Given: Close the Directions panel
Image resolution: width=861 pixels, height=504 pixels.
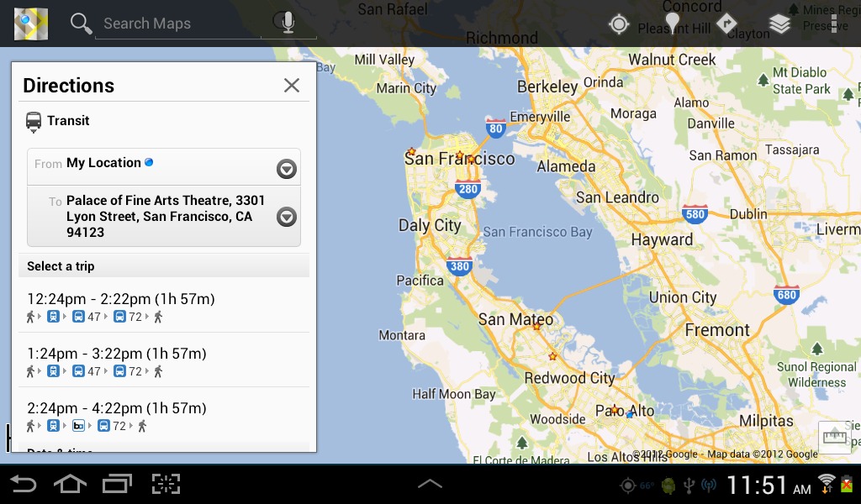Looking at the screenshot, I should coord(292,85).
